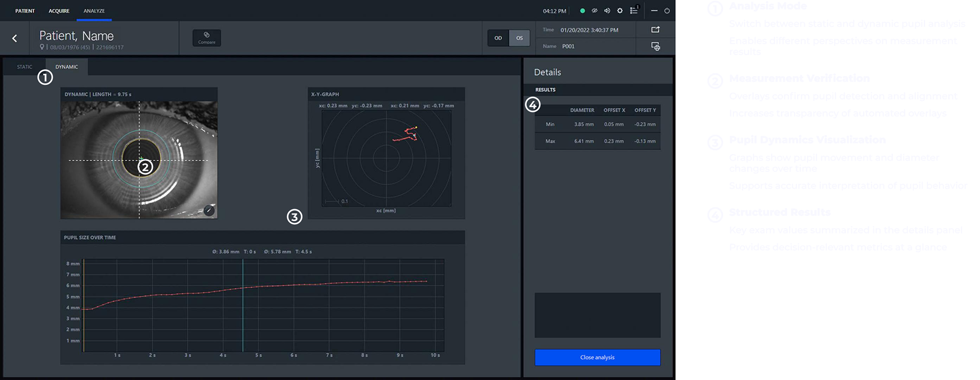980x380 pixels.
Task: Click the X-Y-GRAPH panel title
Action: pyautogui.click(x=325, y=94)
